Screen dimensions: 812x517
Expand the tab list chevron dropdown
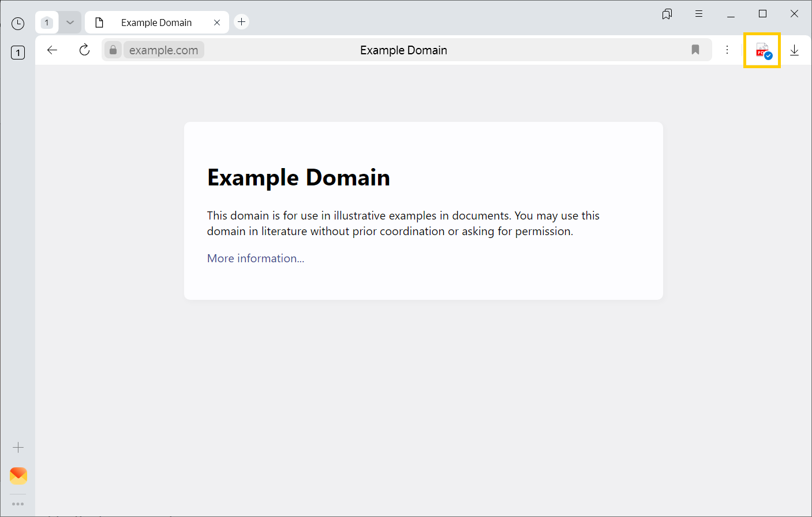click(70, 23)
